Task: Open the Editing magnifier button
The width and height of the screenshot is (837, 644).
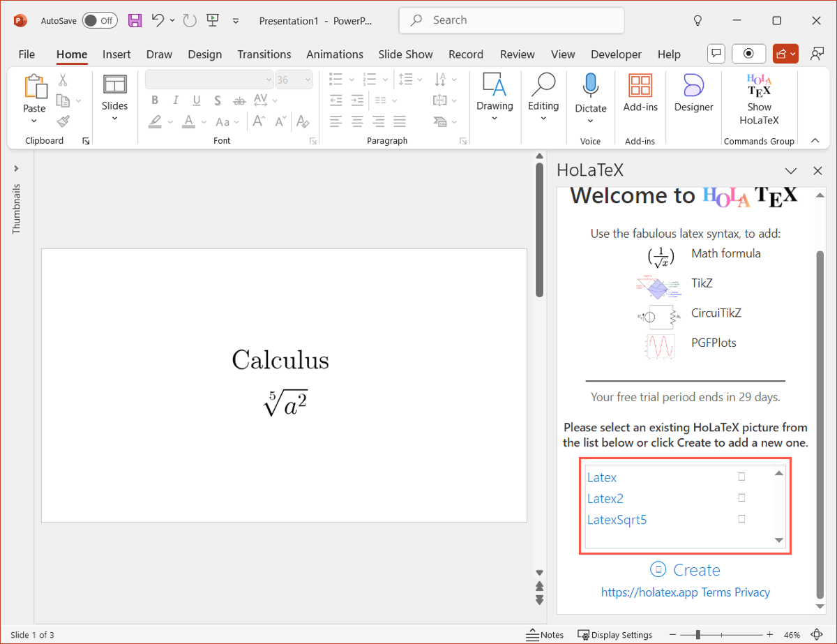Action: (543, 97)
